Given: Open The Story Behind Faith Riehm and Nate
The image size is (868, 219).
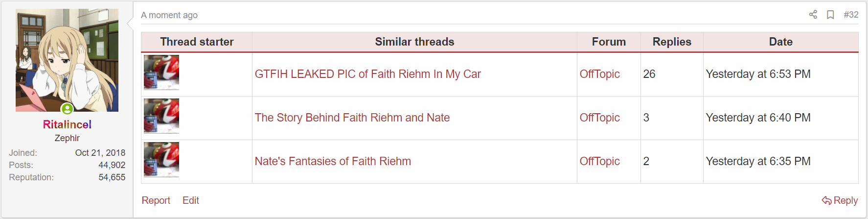Looking at the screenshot, I should [352, 118].
